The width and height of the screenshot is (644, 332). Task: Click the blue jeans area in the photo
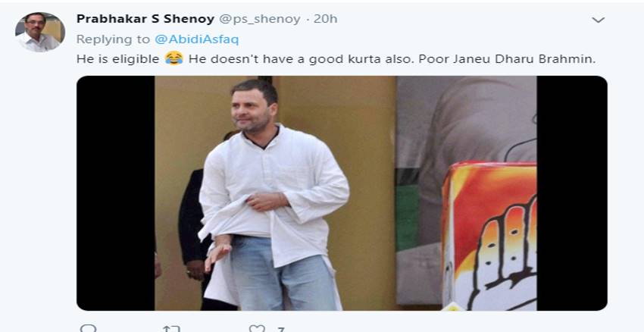284,274
